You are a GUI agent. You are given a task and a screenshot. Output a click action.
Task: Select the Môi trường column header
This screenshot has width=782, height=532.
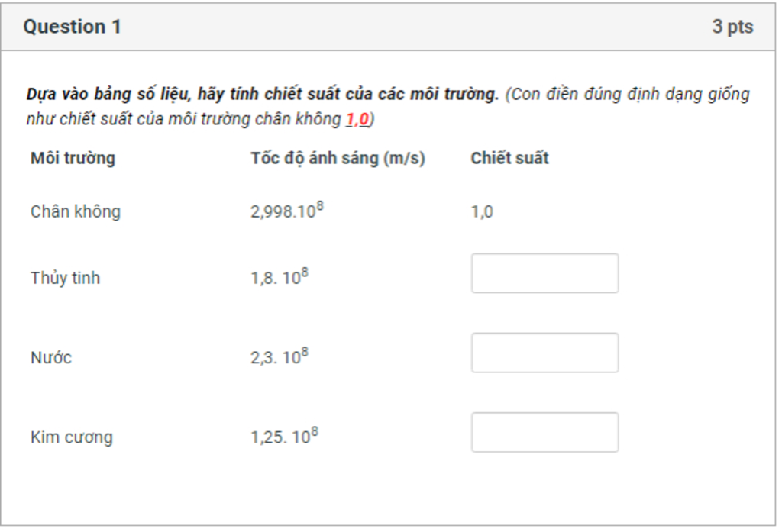click(x=73, y=158)
